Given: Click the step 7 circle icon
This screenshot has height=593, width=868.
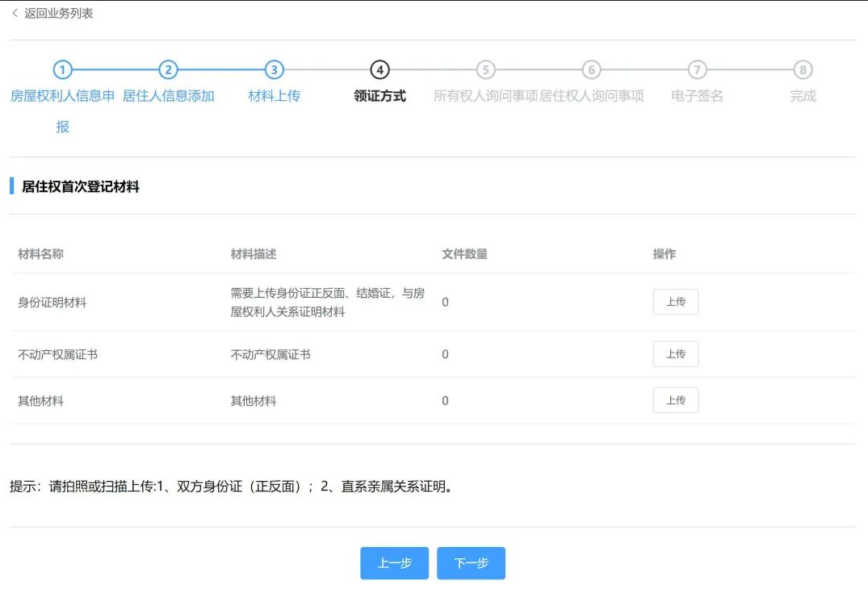Looking at the screenshot, I should 697,70.
